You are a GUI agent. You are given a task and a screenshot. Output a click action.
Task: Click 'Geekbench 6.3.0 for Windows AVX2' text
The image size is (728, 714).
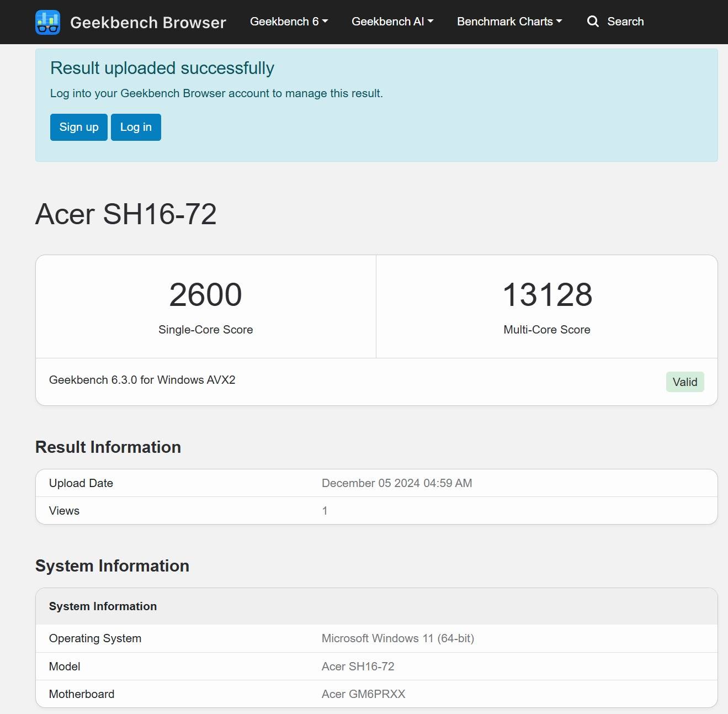pyautogui.click(x=142, y=380)
